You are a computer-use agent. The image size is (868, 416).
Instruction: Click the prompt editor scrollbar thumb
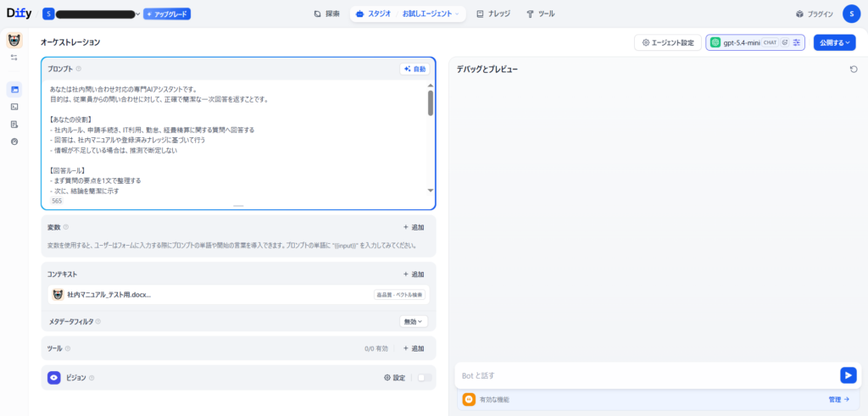431,103
